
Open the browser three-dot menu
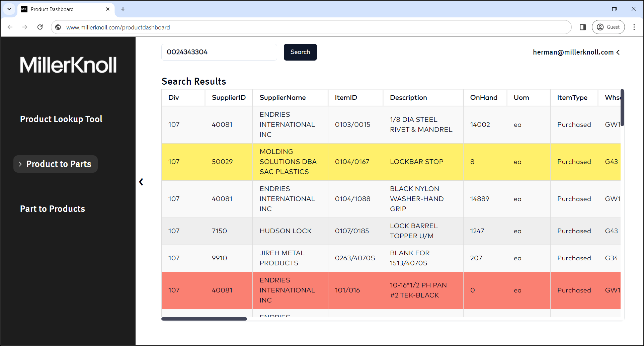[x=634, y=27]
